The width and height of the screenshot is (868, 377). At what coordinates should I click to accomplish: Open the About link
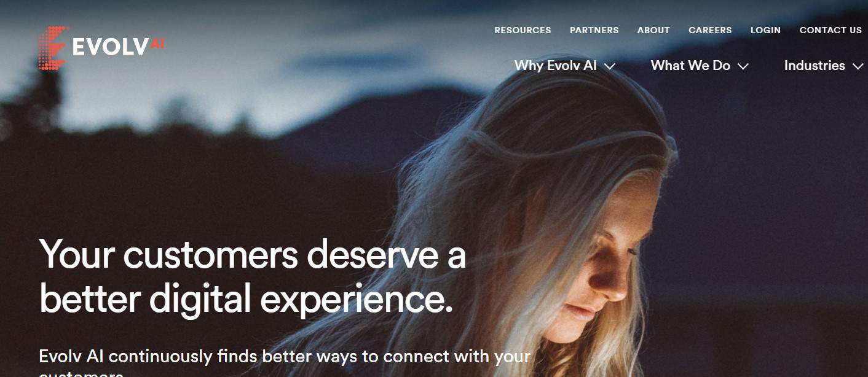tap(653, 30)
